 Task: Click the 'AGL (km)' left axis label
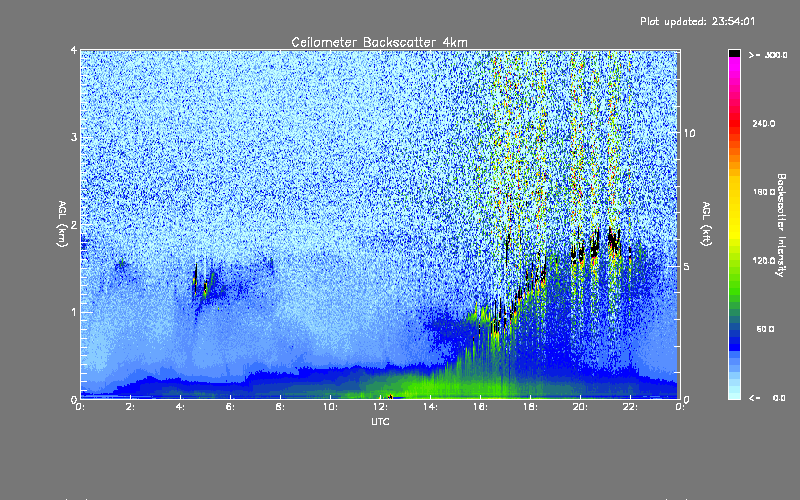click(62, 224)
